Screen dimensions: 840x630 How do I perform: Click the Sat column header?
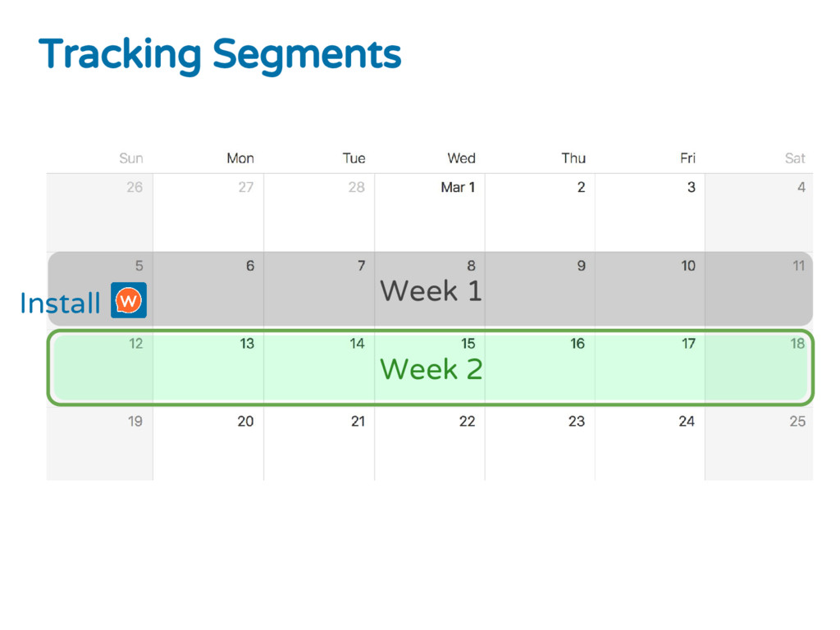point(795,158)
